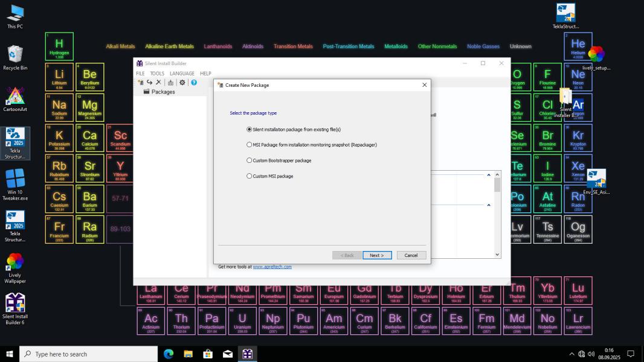Select Silent installation package from existing file(s)
The width and height of the screenshot is (644, 362).
point(250,129)
